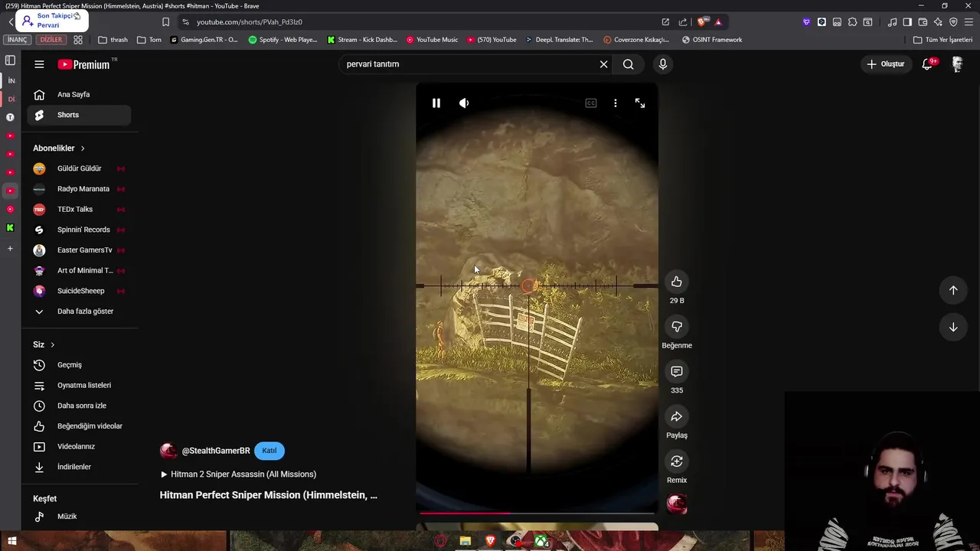This screenshot has width=980, height=551.
Task: Open a new vertical tab with plus
Action: pos(10,249)
